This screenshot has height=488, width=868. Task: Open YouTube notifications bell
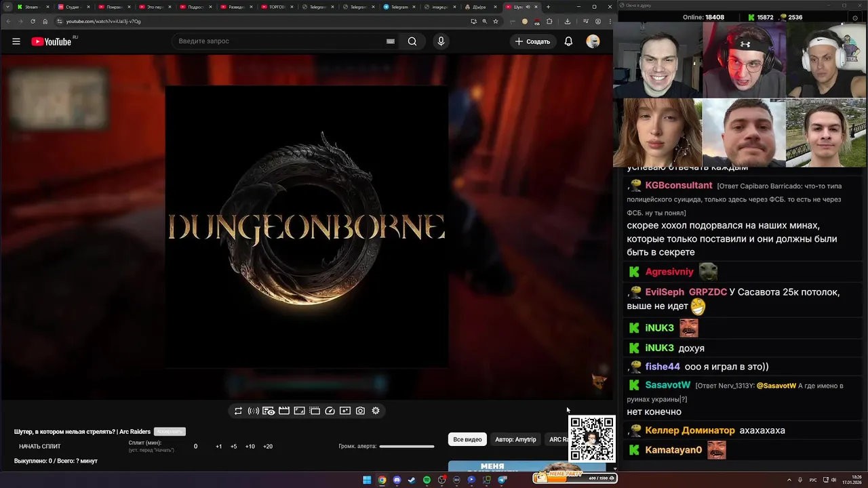pyautogui.click(x=568, y=41)
